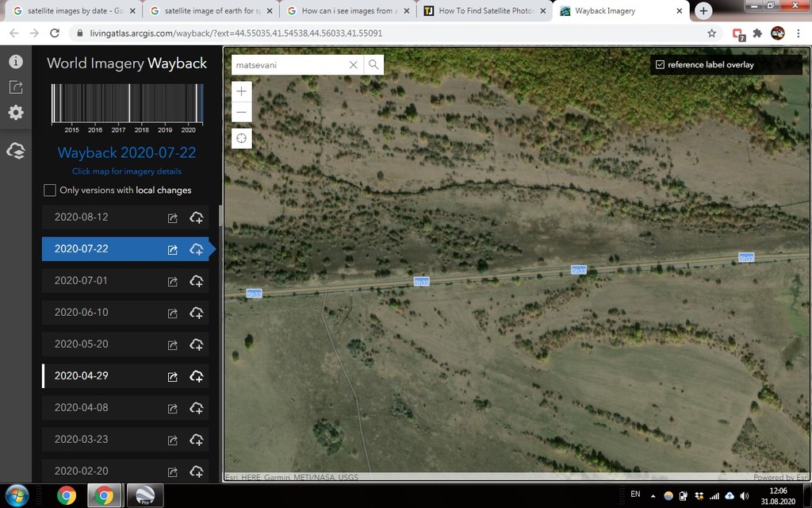Click the browser address bar URL
Screen dimensions: 812x508
(236, 33)
